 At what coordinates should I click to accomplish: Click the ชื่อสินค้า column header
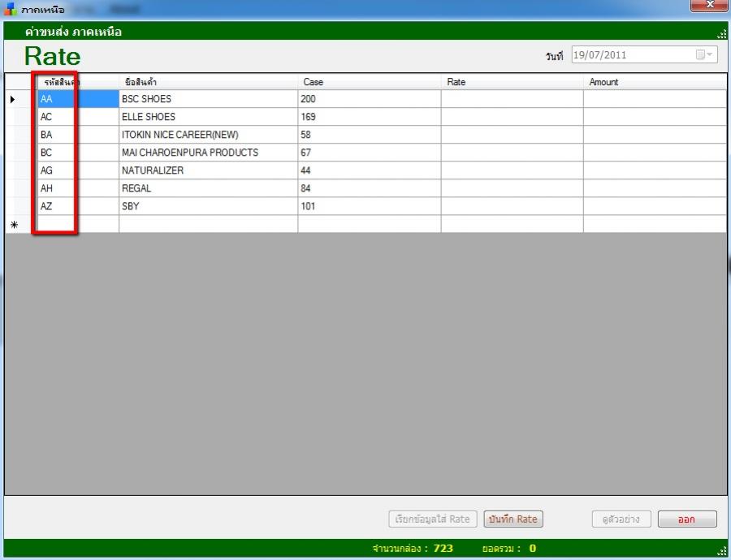coord(209,82)
